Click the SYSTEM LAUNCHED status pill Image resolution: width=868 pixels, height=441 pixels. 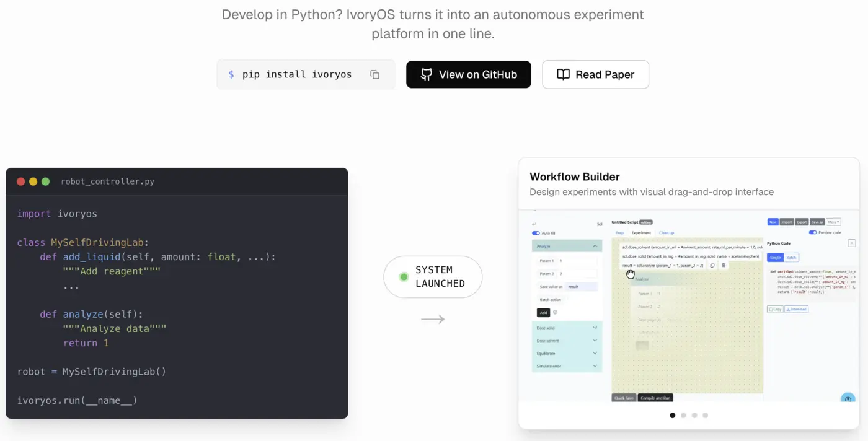tap(433, 277)
